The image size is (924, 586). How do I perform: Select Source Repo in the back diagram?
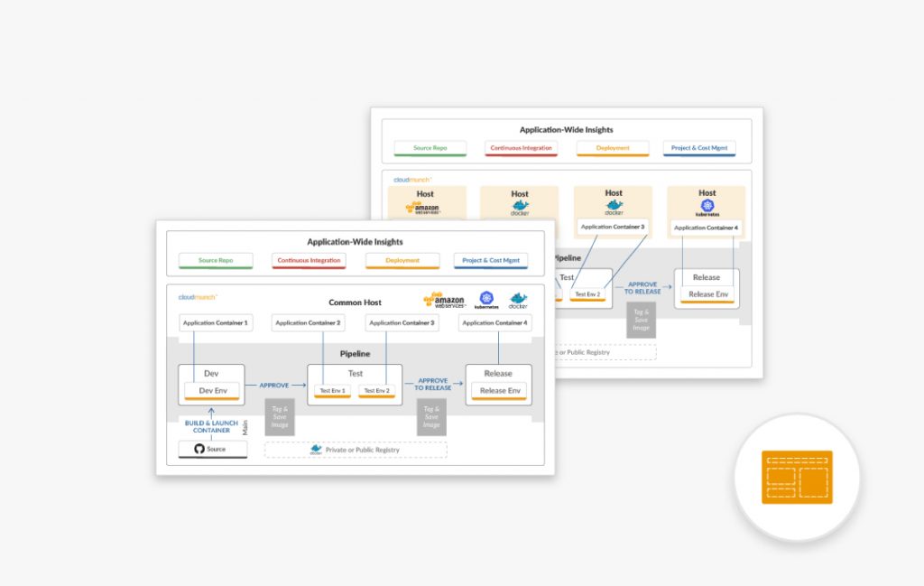tap(430, 149)
